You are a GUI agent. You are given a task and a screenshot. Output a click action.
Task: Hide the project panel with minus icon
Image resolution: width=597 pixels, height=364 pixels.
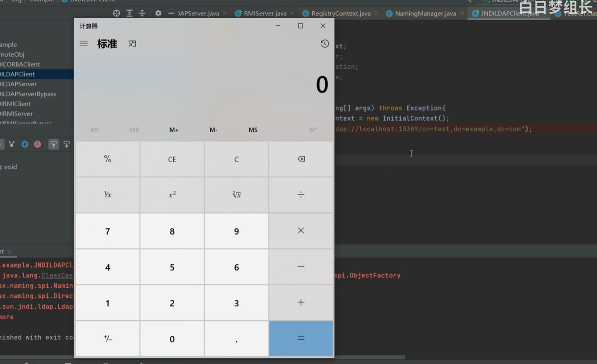[x=171, y=13]
